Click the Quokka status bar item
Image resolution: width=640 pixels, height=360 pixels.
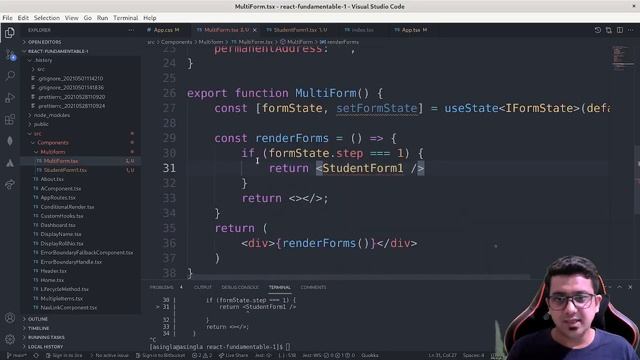coord(370,356)
